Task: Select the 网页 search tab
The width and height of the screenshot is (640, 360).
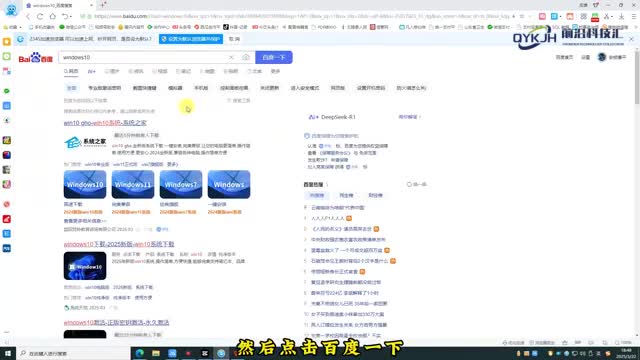Action: (x=71, y=71)
